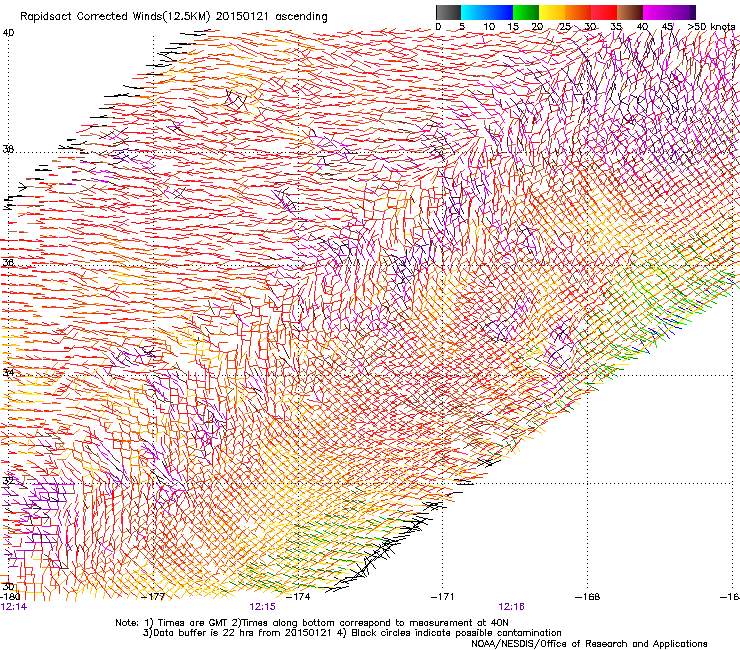Click the longitude label -180
The width and height of the screenshot is (740, 650).
(x=9, y=597)
